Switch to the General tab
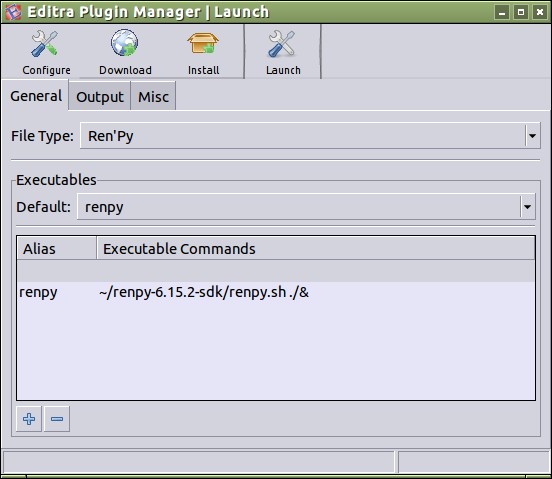 coord(36,96)
